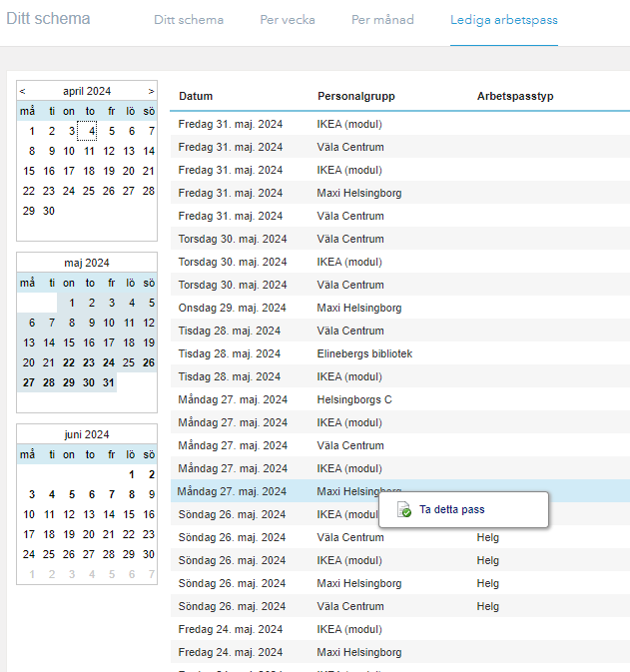Switch to the Per vecka tab

288,20
